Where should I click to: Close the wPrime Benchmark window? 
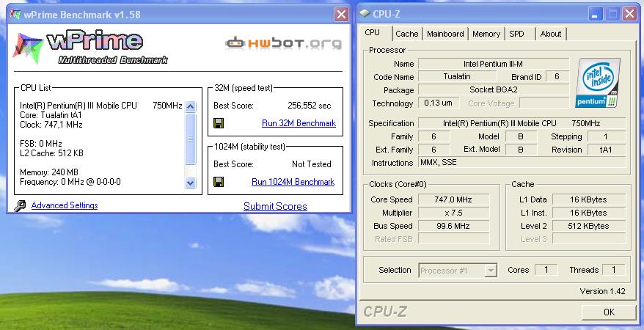coord(341,15)
